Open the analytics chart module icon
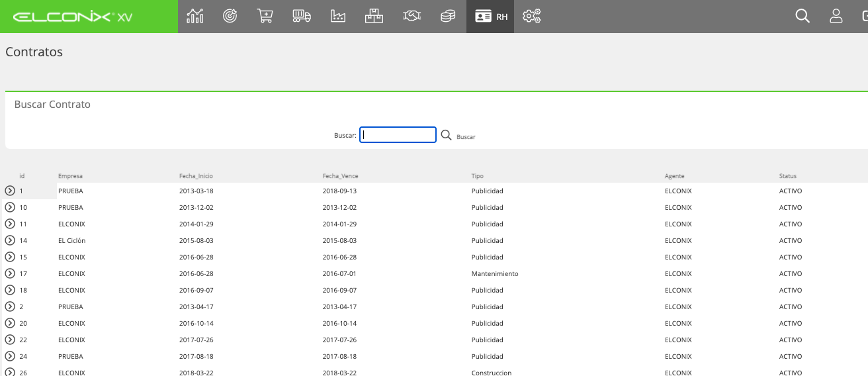The image size is (868, 376). (195, 17)
